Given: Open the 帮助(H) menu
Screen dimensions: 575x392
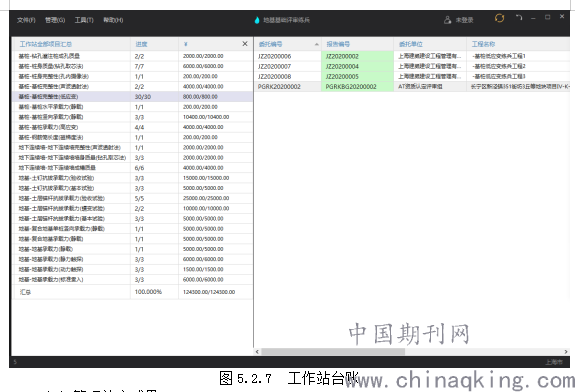Looking at the screenshot, I should pos(113,20).
